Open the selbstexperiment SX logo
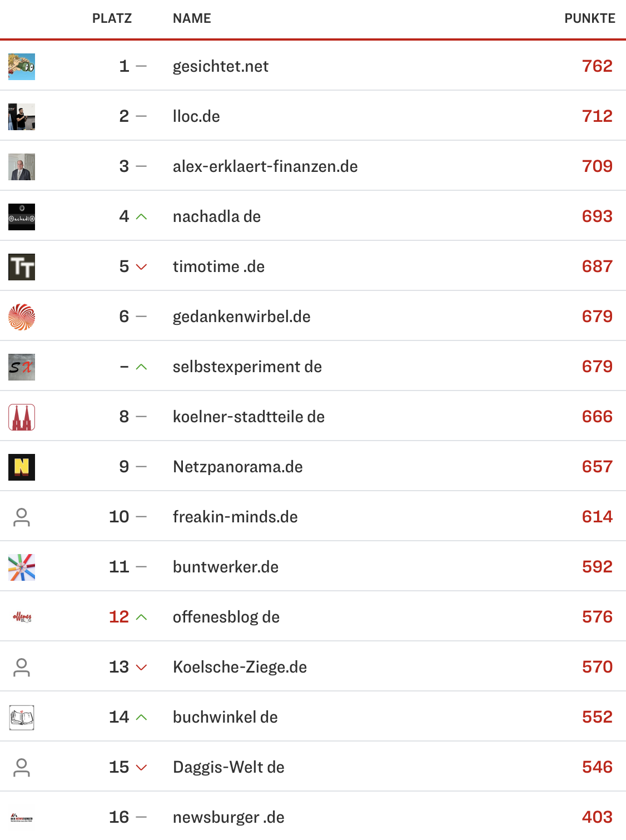The image size is (626, 840). click(x=22, y=367)
